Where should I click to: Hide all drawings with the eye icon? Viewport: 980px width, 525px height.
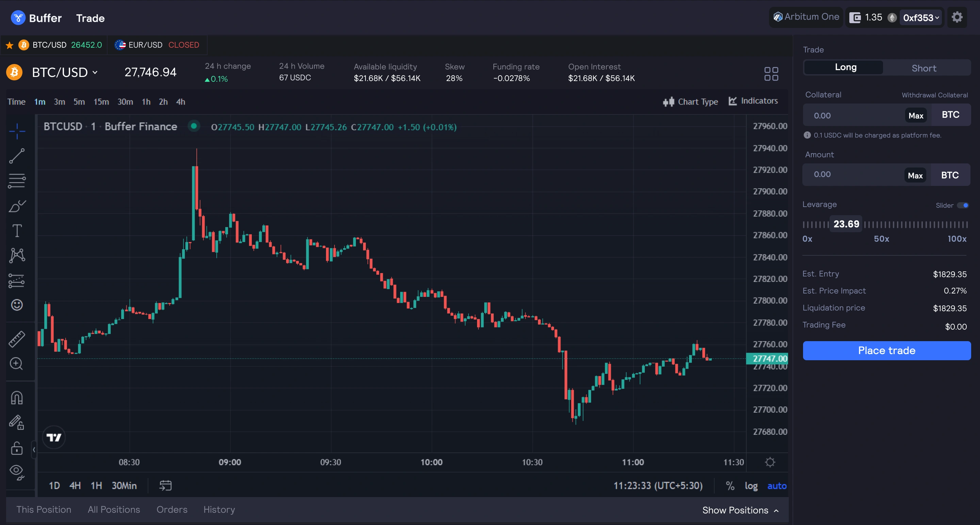[x=17, y=473]
